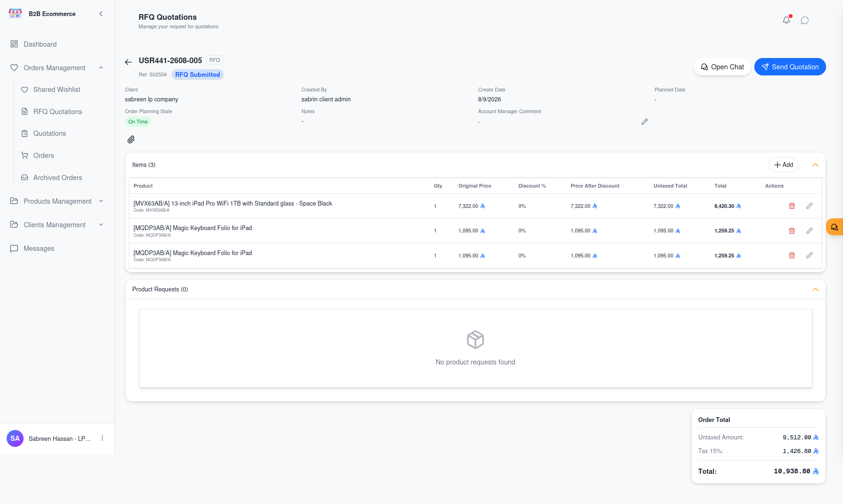Click the RFQ Submitted status badge
The image size is (843, 504).
pos(198,74)
